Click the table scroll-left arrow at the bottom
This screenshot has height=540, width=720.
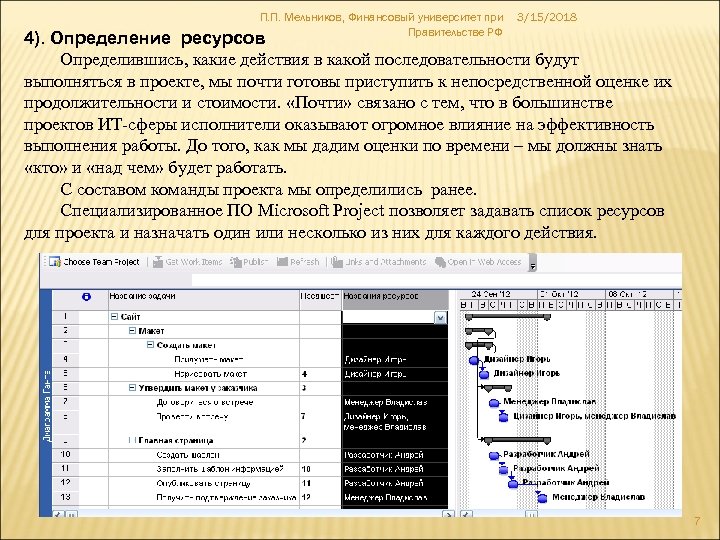(58, 514)
